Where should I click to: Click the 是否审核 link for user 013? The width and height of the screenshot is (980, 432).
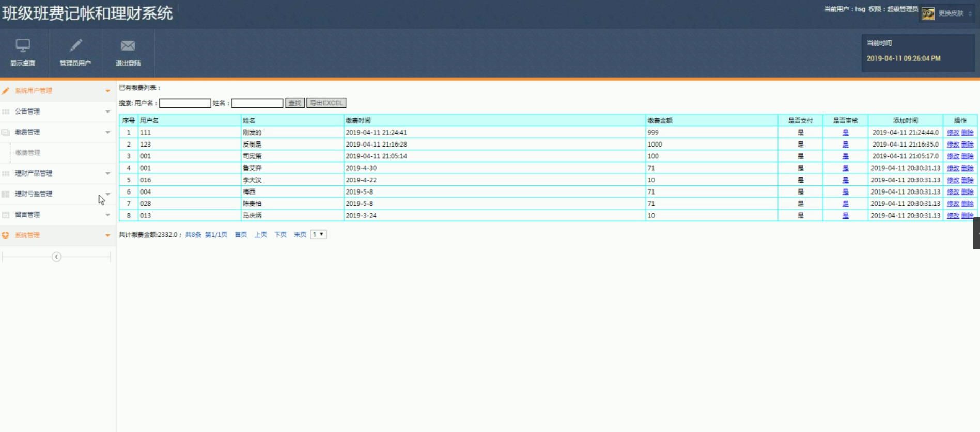[x=845, y=216]
